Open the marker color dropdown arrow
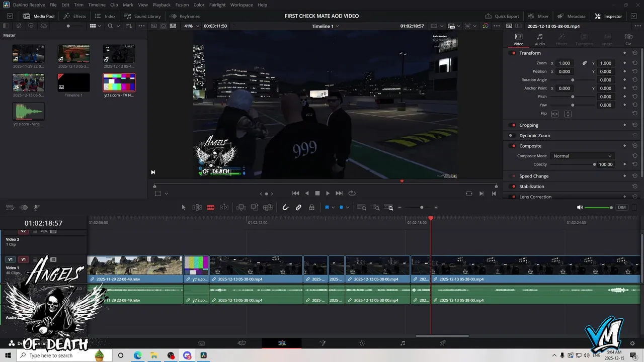644x362 pixels. (347, 208)
